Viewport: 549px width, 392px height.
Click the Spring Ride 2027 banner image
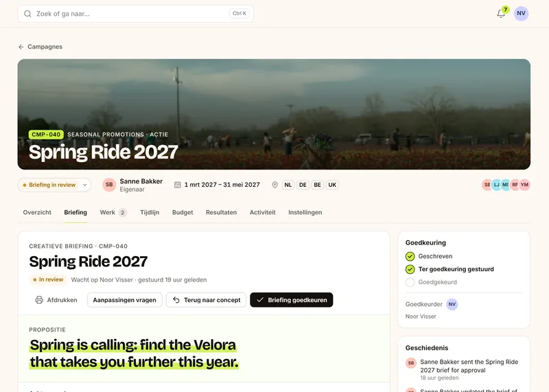(274, 114)
